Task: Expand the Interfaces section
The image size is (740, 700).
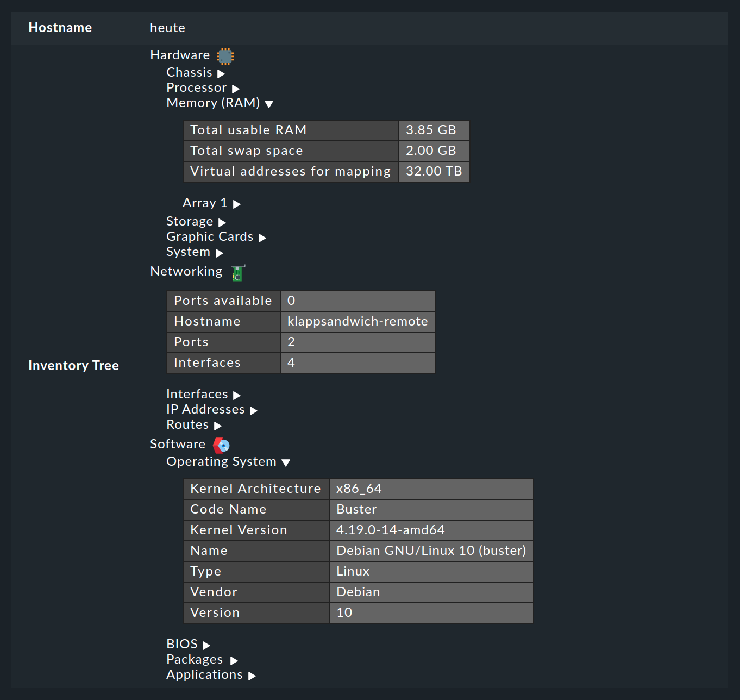Action: coord(236,395)
